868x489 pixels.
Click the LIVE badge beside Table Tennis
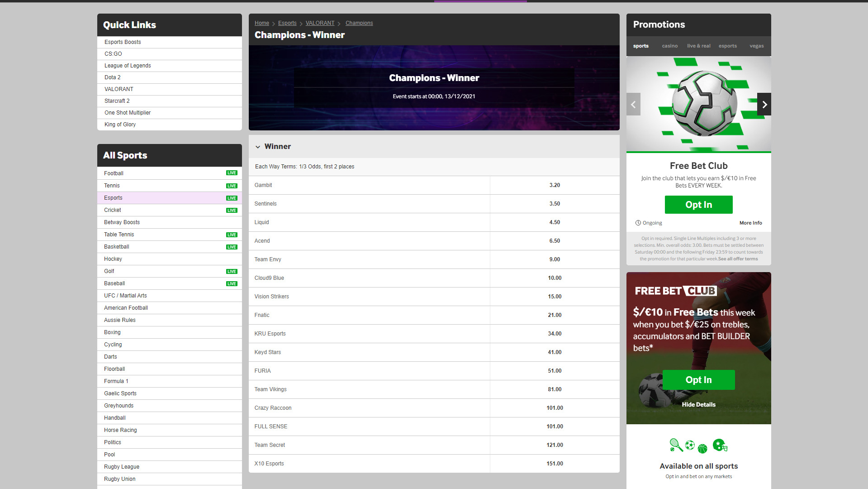pyautogui.click(x=232, y=235)
